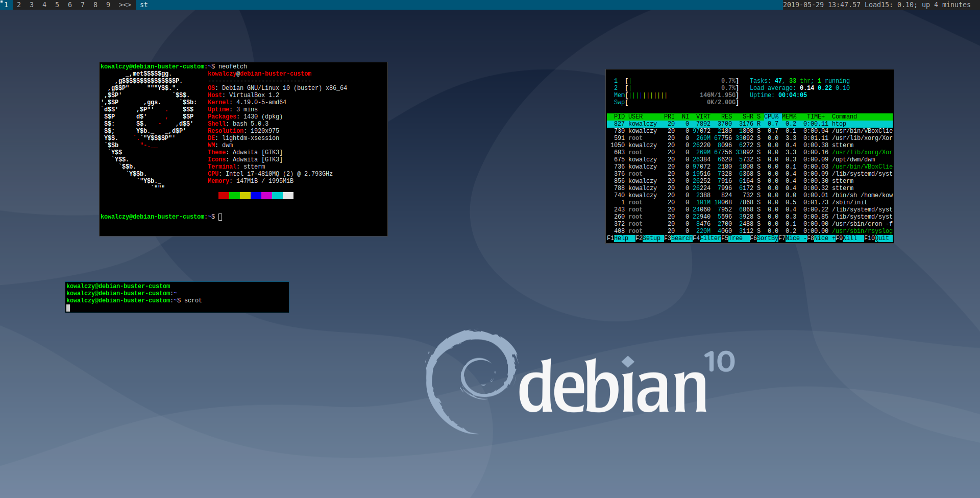Switch to dwm tag 5

(x=57, y=5)
